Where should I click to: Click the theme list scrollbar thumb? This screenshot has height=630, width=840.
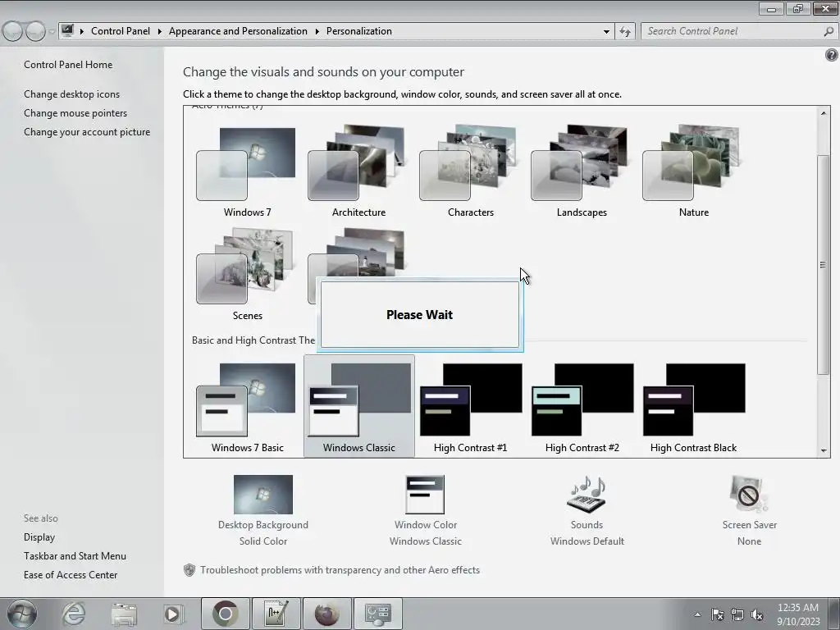click(824, 265)
